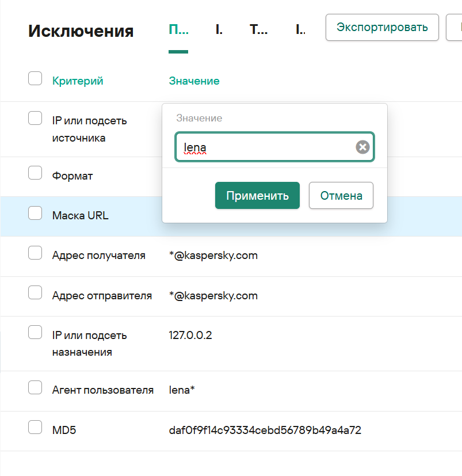Open the Критерий column header filter
Image resolution: width=462 pixels, height=476 pixels.
click(78, 81)
